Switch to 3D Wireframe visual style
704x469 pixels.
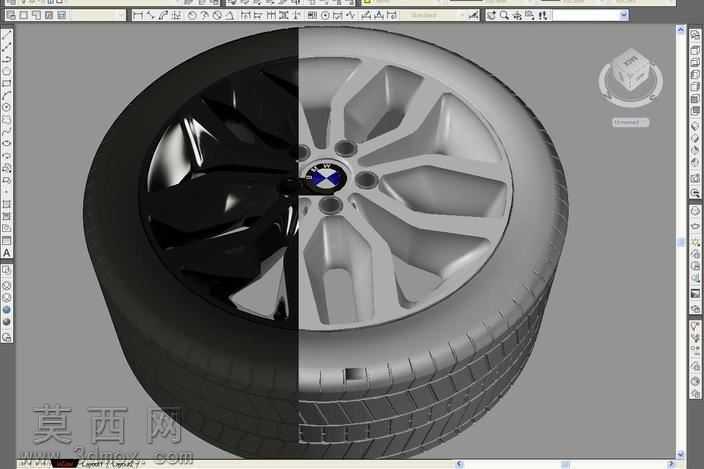point(7,285)
